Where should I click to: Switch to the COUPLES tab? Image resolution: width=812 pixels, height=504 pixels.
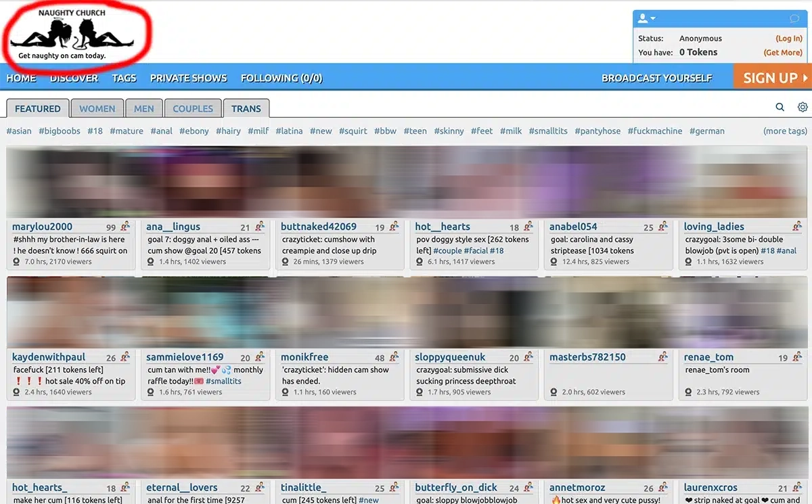pos(192,108)
